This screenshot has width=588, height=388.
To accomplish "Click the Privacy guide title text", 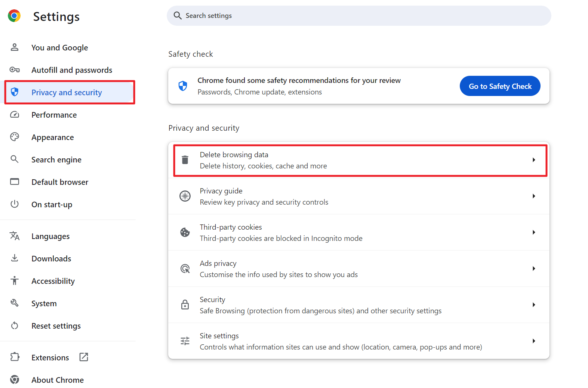I will click(221, 191).
